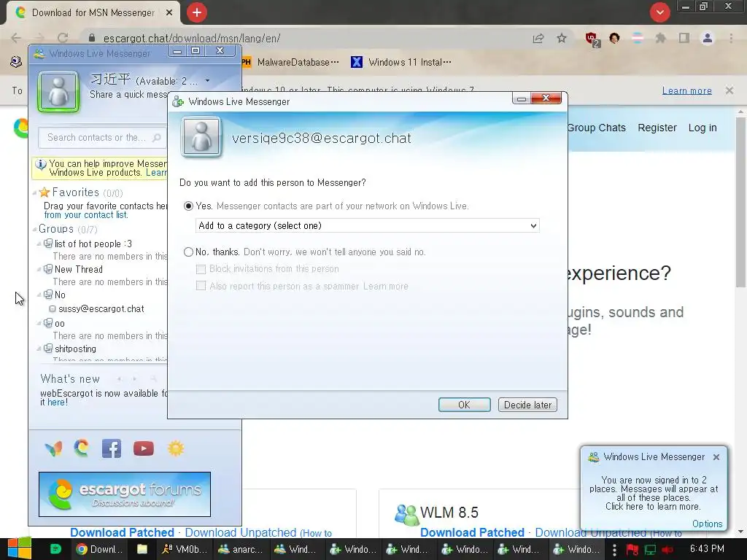Click the share page icon in address bar
This screenshot has height=560, width=747.
pos(538,38)
